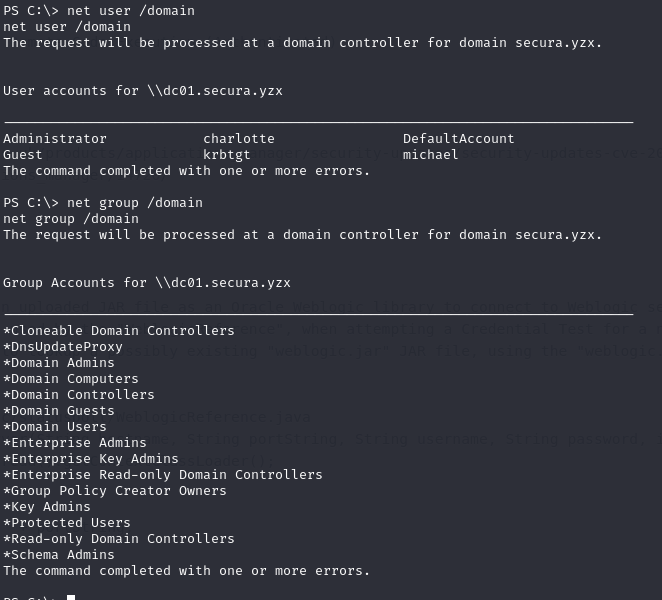Click the charlotte username

239,139
